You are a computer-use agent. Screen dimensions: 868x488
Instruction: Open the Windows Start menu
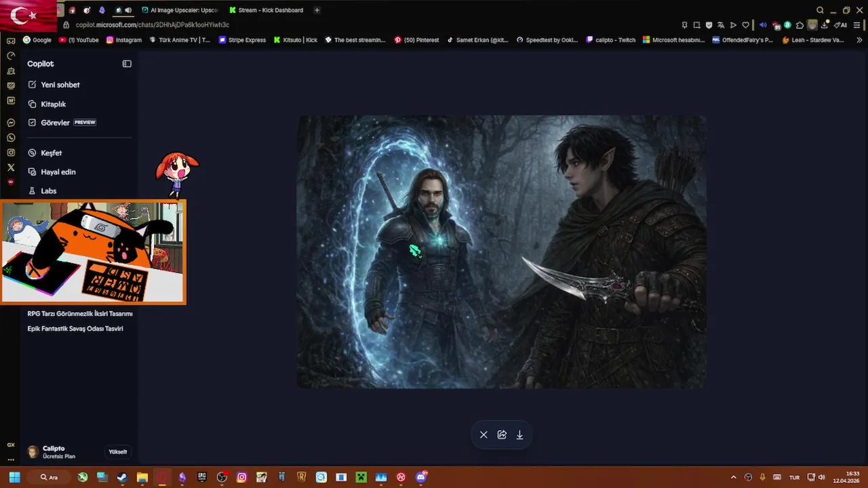point(14,477)
